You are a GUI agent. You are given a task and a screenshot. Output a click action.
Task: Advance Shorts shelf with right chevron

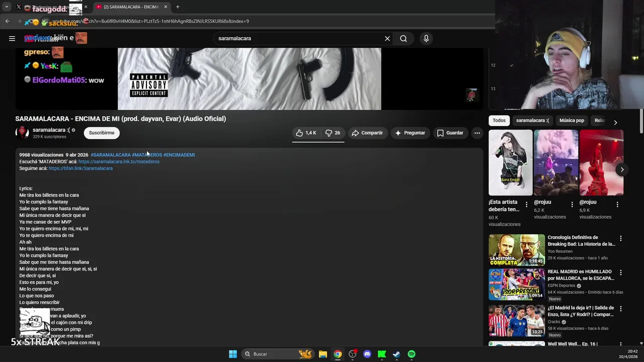pyautogui.click(x=622, y=169)
